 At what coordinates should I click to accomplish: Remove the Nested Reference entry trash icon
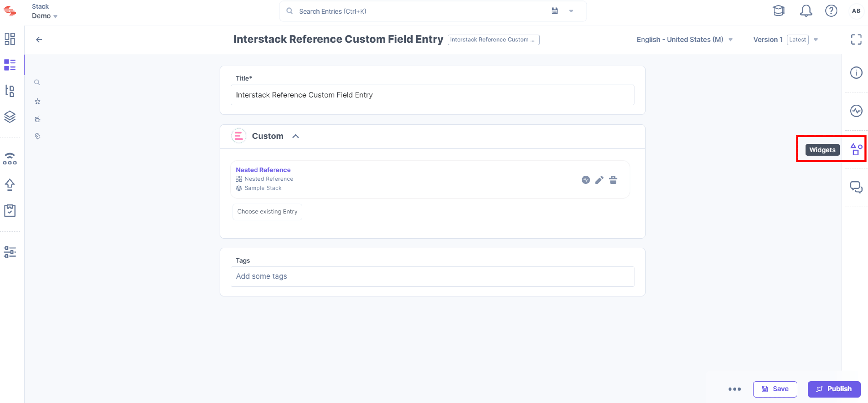click(613, 180)
